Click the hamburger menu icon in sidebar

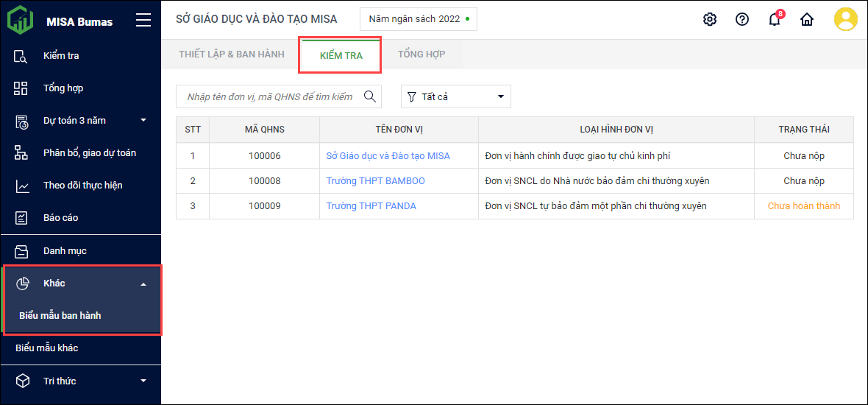coord(143,21)
